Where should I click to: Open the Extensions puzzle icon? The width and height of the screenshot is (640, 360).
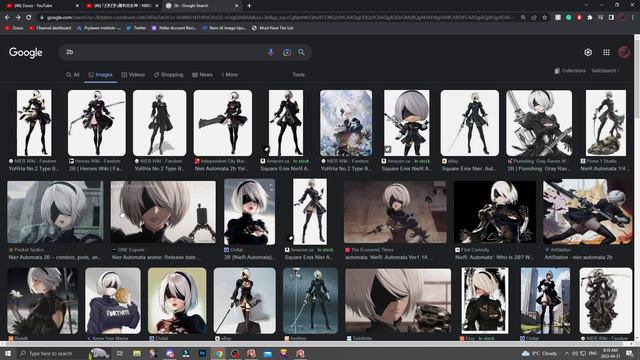coord(590,18)
